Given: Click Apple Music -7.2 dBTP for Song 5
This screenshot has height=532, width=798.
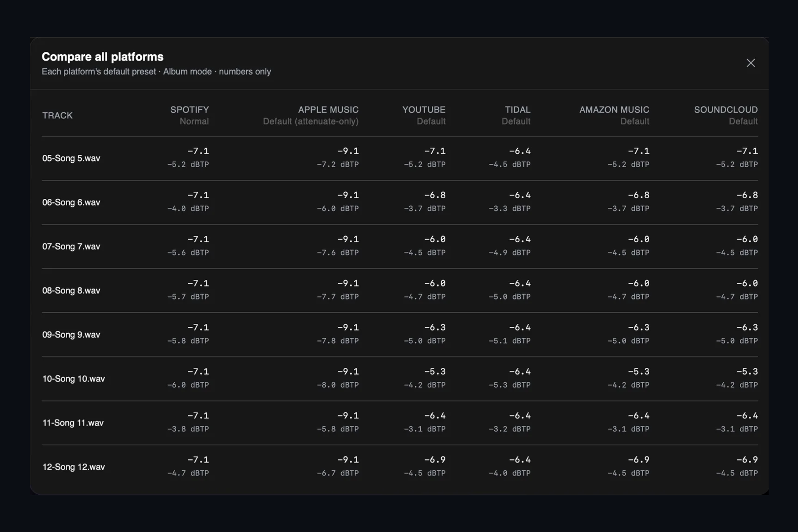Looking at the screenshot, I should (x=338, y=164).
